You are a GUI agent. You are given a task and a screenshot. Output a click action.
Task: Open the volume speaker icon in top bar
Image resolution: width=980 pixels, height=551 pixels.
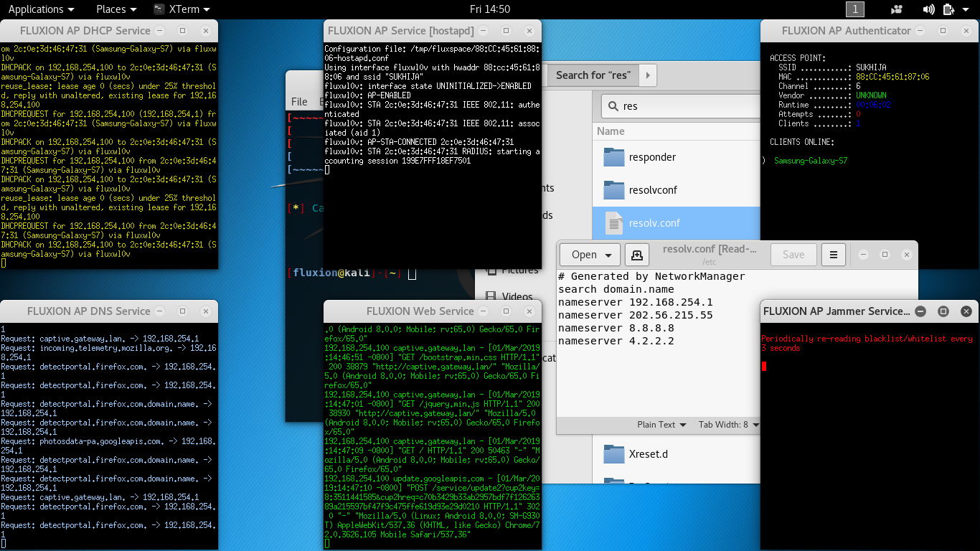pyautogui.click(x=929, y=9)
